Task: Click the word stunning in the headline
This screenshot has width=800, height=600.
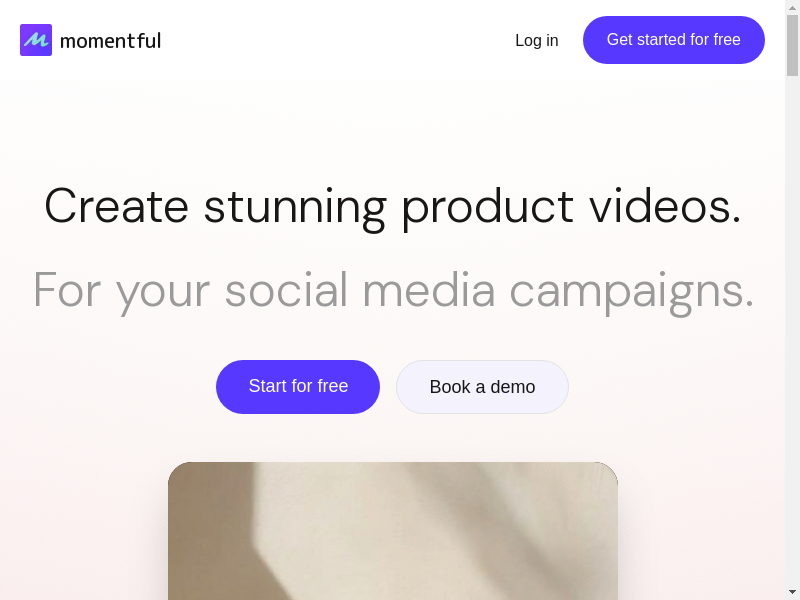Action: (x=295, y=209)
